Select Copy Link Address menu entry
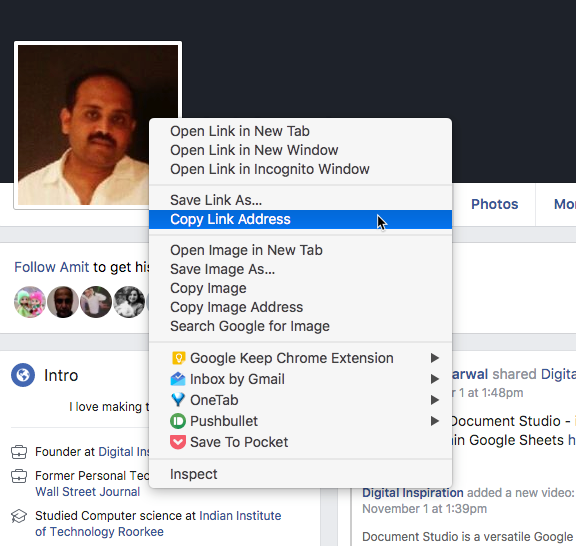This screenshot has height=546, width=576. (x=300, y=219)
